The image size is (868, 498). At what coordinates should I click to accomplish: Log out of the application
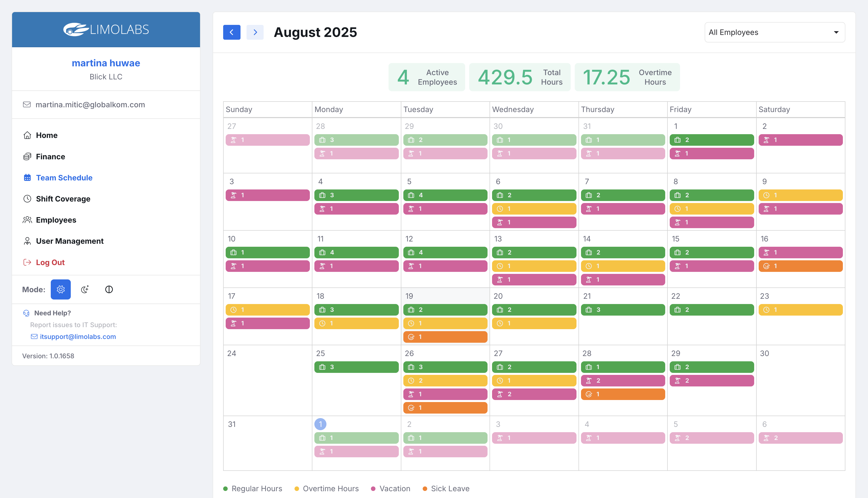pyautogui.click(x=50, y=262)
